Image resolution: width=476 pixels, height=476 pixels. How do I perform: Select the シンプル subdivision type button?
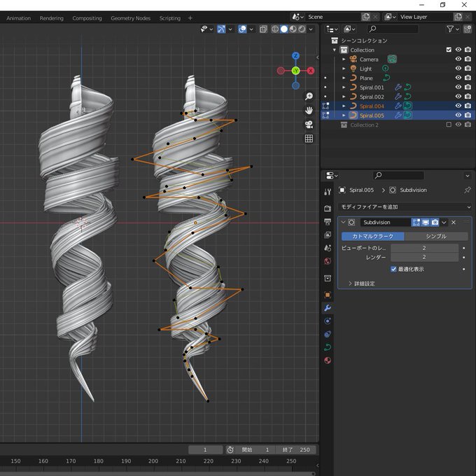pyautogui.click(x=435, y=237)
